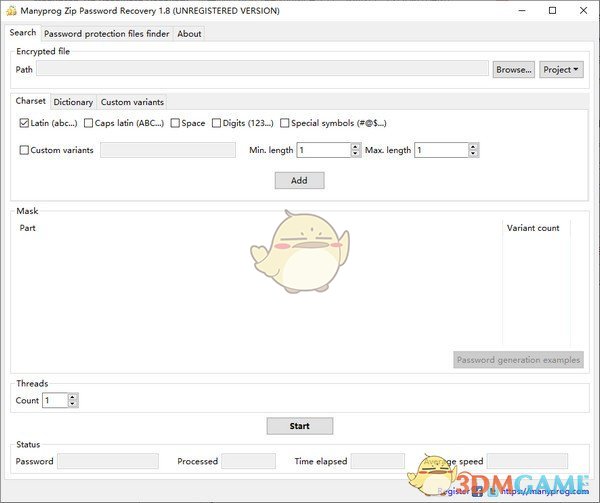Minimize the Manyprog window
600x503 pixels.
(522, 11)
